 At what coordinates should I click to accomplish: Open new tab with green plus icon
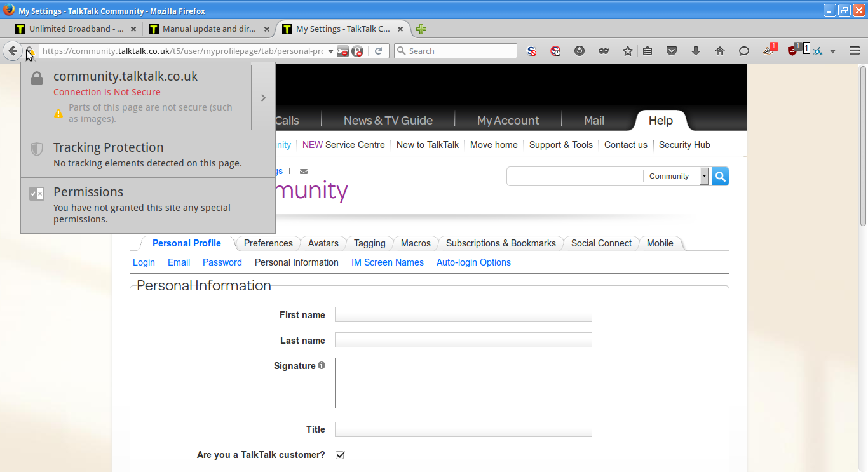[x=421, y=29]
